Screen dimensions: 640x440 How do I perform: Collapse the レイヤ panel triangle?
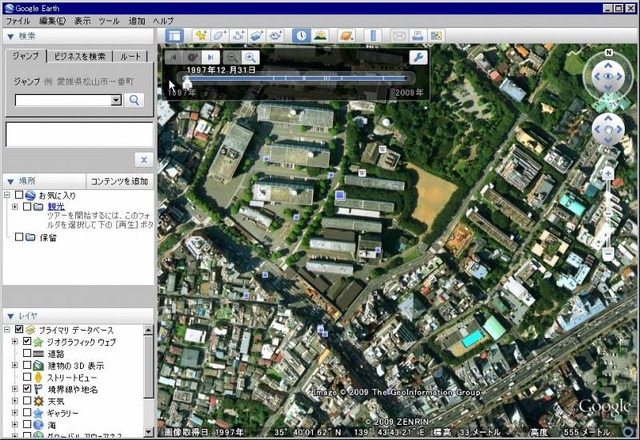click(11, 316)
